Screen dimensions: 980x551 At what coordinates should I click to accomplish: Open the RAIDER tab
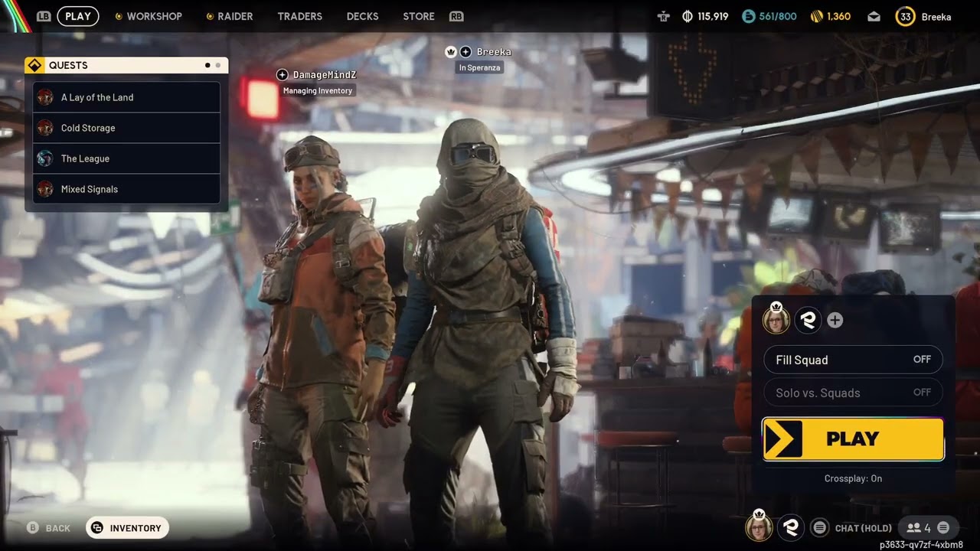pyautogui.click(x=235, y=16)
